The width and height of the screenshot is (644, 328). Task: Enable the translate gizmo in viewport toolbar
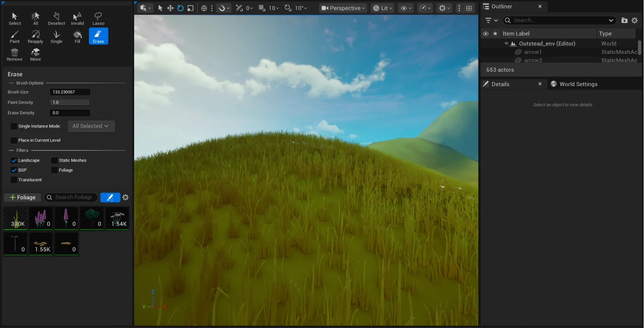pos(170,8)
